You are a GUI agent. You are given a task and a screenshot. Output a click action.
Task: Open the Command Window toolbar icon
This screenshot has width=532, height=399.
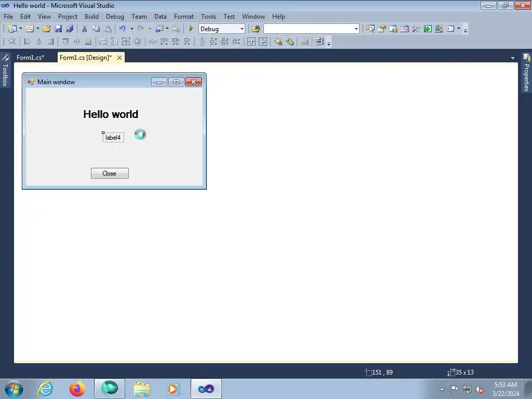tap(450, 29)
